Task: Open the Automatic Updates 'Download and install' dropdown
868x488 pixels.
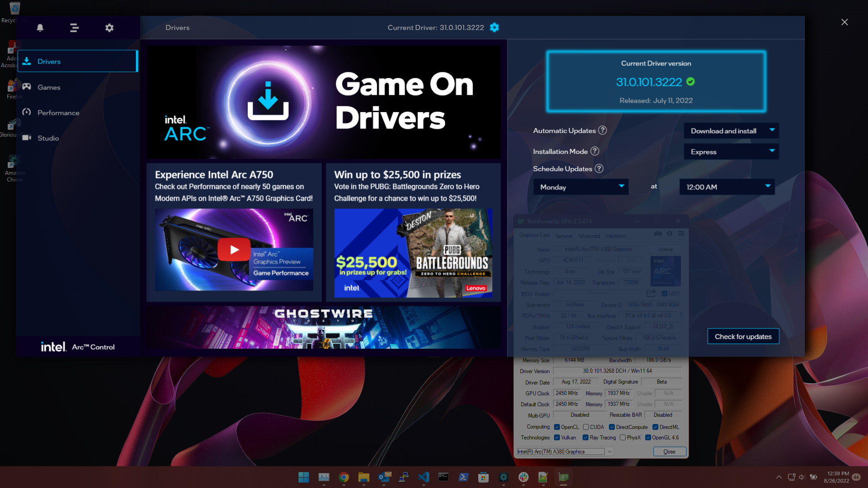Action: tap(731, 131)
